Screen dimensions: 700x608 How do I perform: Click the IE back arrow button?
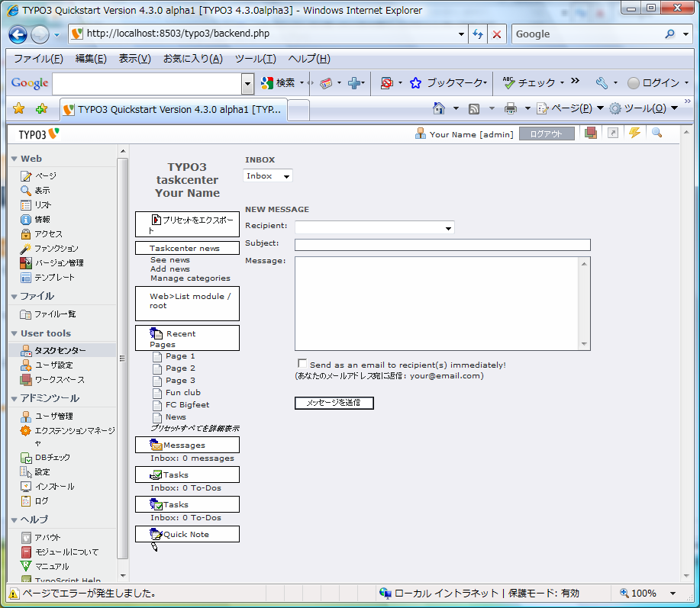18,34
